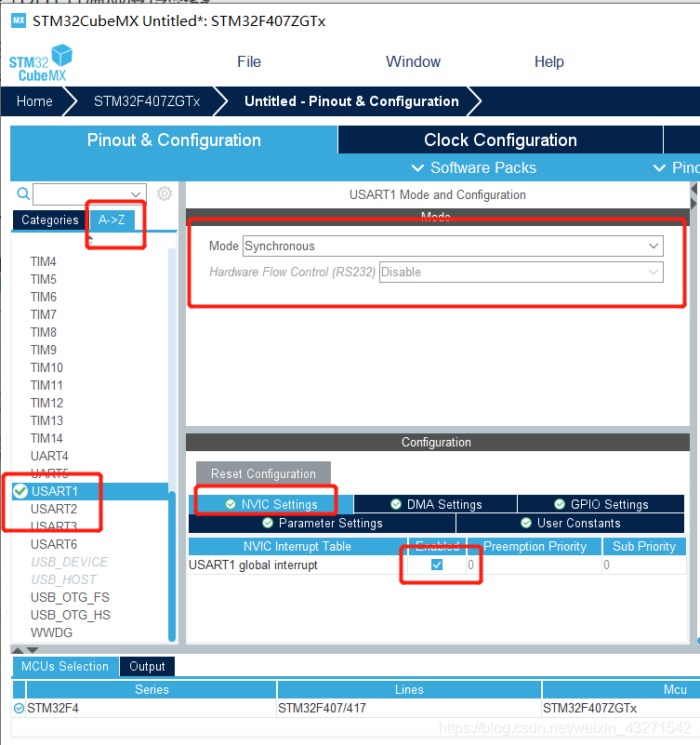700x745 pixels.
Task: Toggle USART1 global interrupt enabled checkbox
Action: tap(436, 565)
